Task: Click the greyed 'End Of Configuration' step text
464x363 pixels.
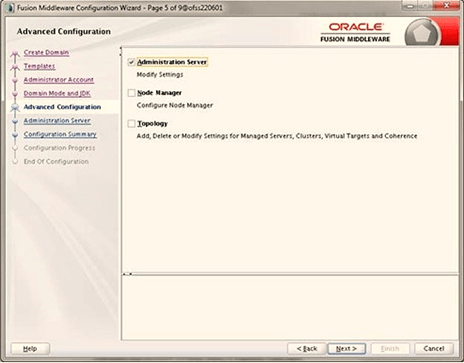Action: (x=56, y=161)
